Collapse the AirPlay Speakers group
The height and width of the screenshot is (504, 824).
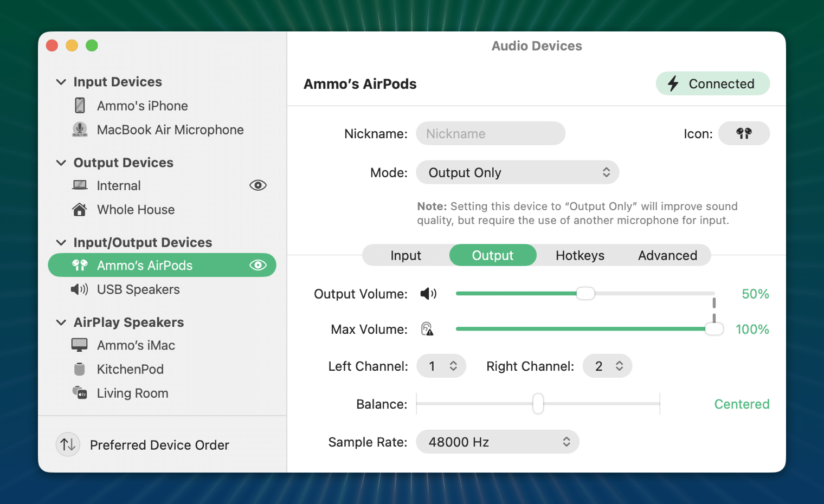[61, 322]
